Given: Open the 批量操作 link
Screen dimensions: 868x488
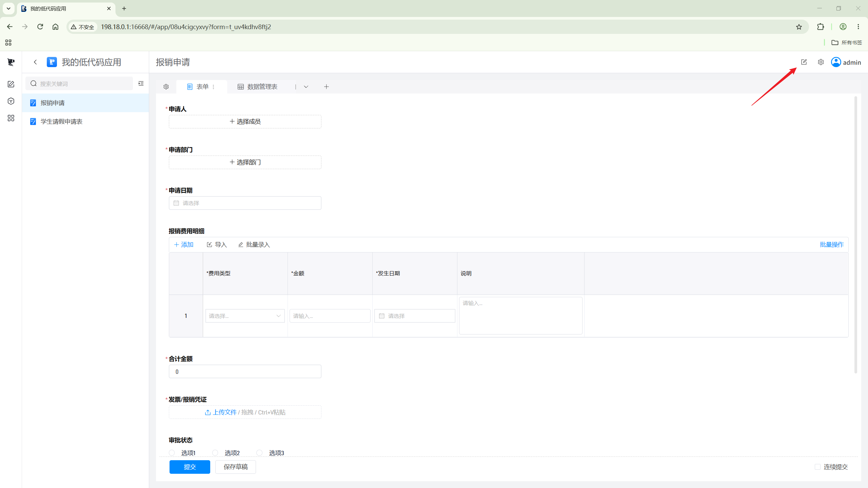Looking at the screenshot, I should tap(832, 245).
